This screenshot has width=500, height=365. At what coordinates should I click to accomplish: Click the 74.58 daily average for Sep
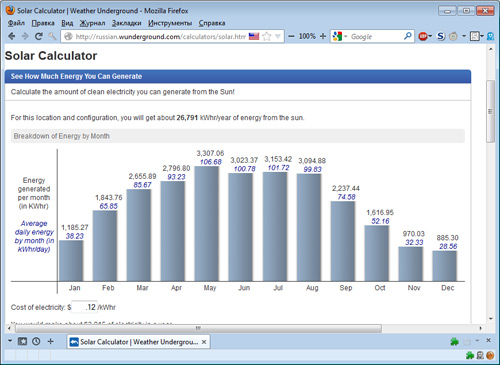pos(346,197)
